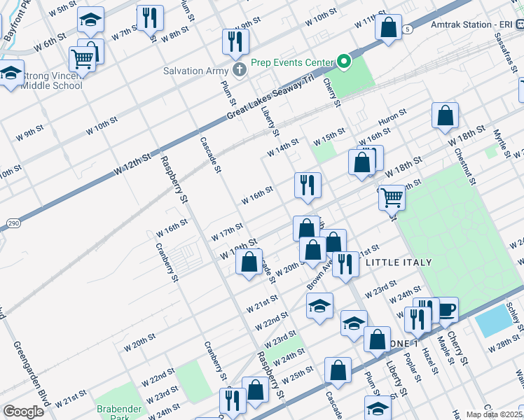Click the Sassafras St label
Screen dimensions: 524x420
[506, 52]
